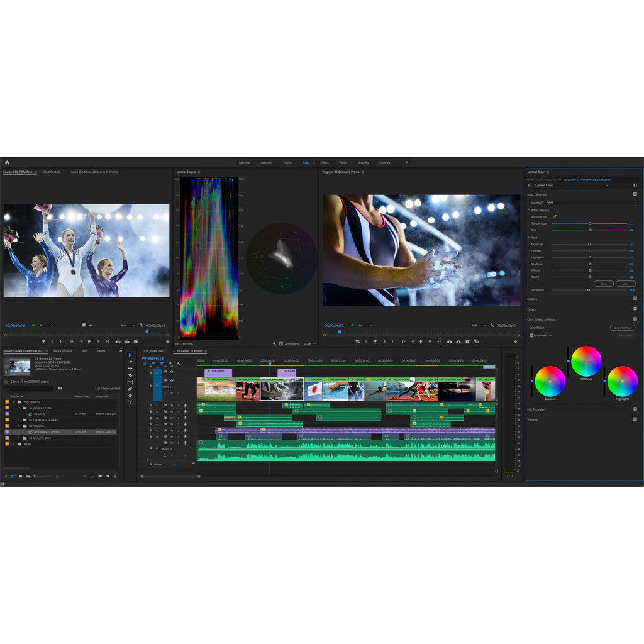The height and width of the screenshot is (644, 644).
Task: Open Source monitor settings wrench
Action: (x=142, y=325)
